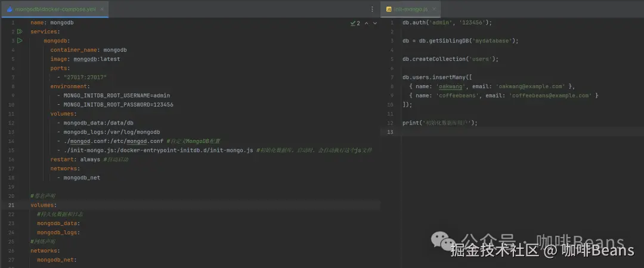Click 'mongodb_data:' declaration on line 23
Screen dimensions: 644x268
pos(58,223)
